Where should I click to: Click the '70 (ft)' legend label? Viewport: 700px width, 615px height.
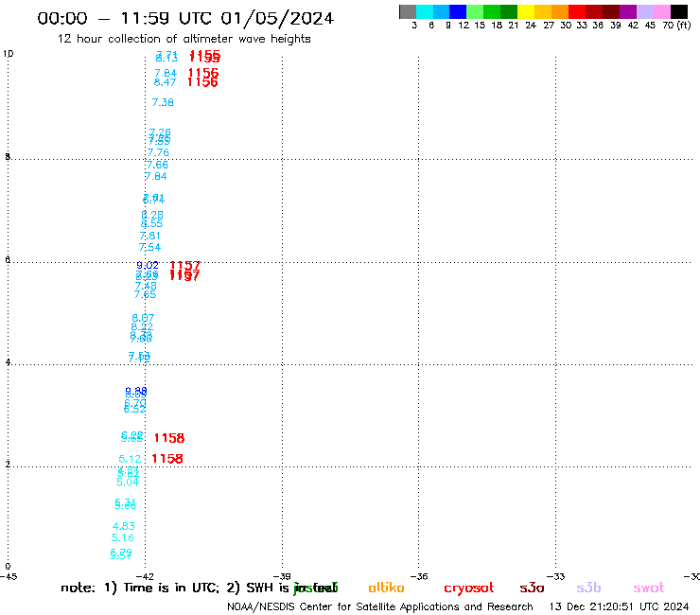[x=676, y=26]
